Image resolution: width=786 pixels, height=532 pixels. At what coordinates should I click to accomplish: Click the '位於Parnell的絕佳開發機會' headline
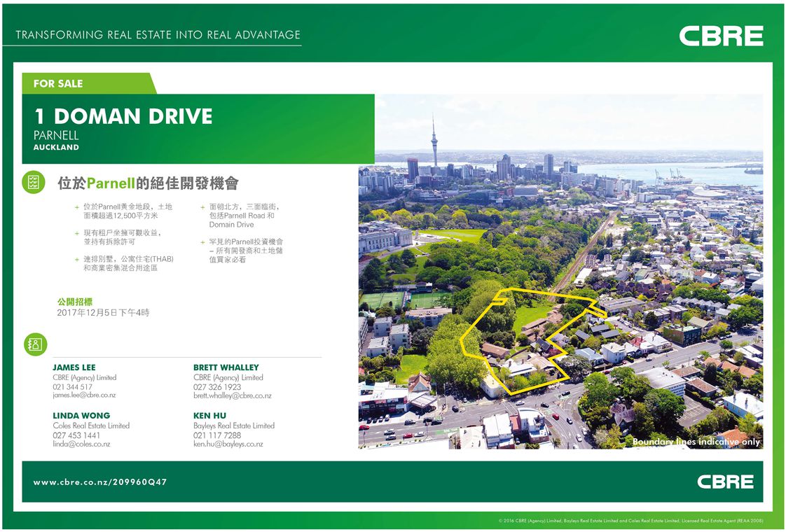148,183
